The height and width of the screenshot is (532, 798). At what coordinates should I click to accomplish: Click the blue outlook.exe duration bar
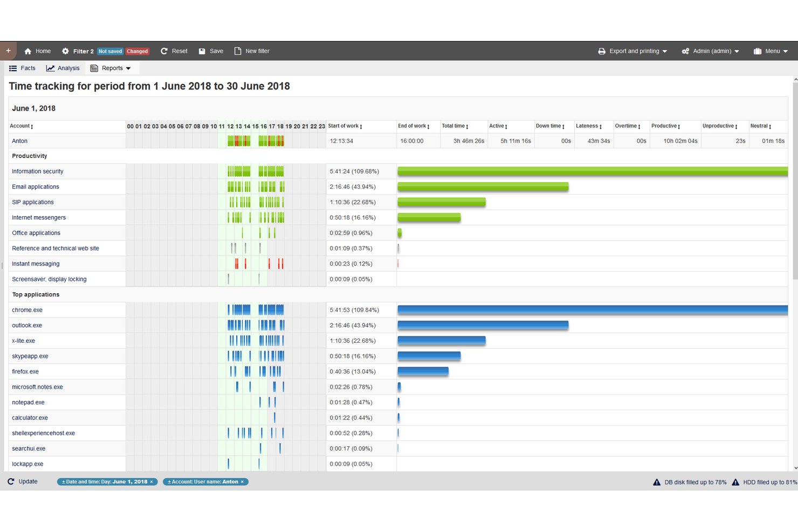(x=483, y=326)
